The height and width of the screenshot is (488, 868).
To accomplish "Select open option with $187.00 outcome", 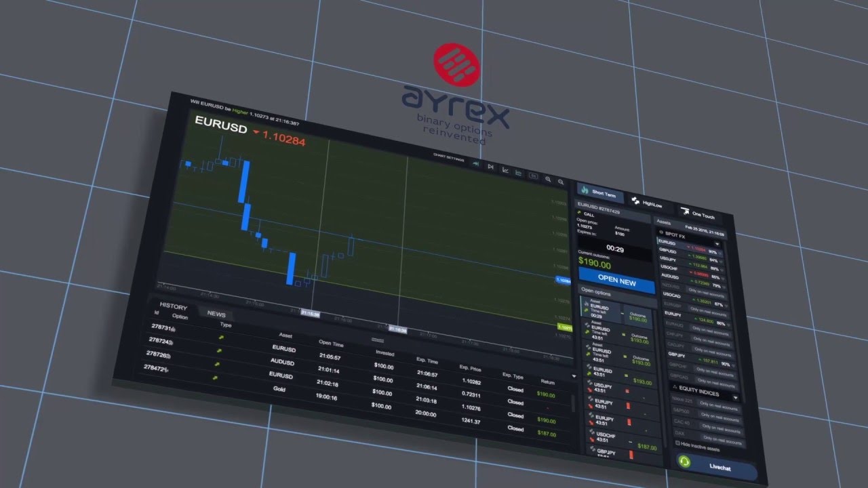I will [x=623, y=443].
